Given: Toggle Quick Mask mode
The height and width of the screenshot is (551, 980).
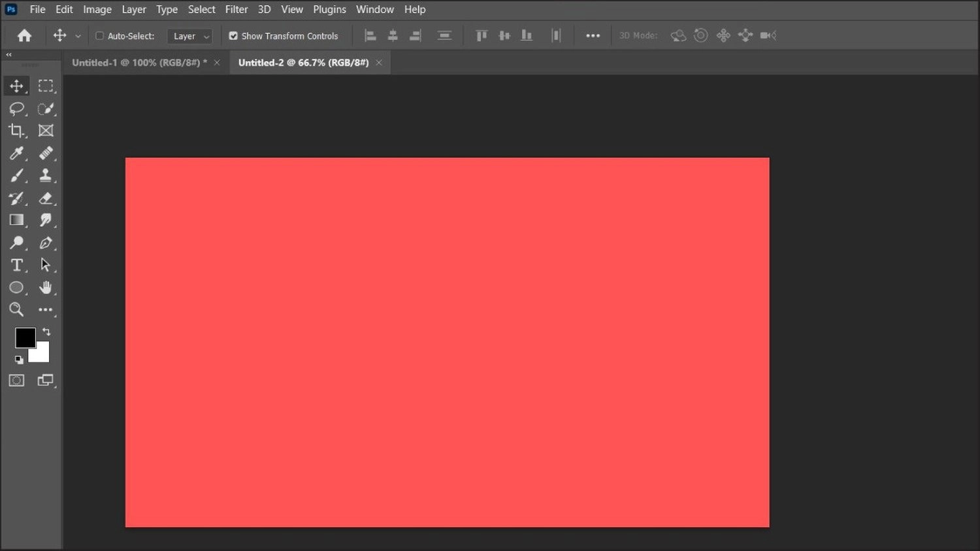Looking at the screenshot, I should click(x=16, y=380).
